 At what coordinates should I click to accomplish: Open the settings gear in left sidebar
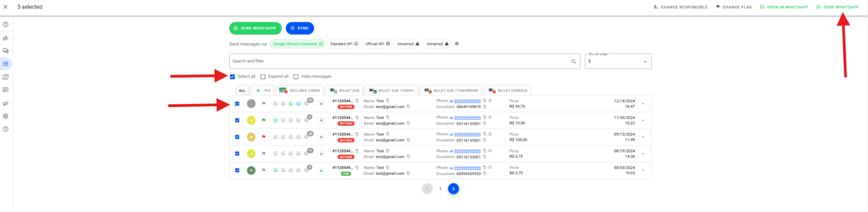point(6,116)
